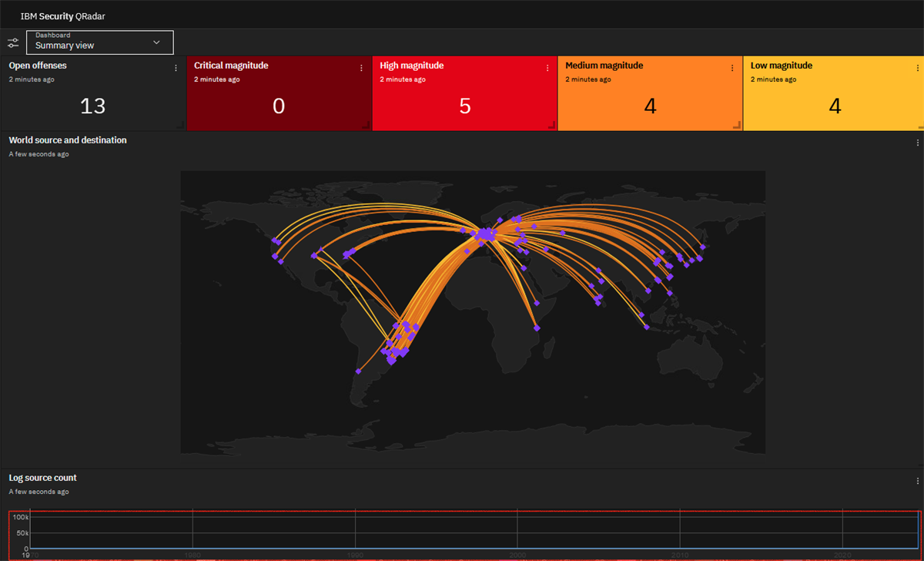
Task: Click the 50k axis label in chart
Action: click(22, 533)
